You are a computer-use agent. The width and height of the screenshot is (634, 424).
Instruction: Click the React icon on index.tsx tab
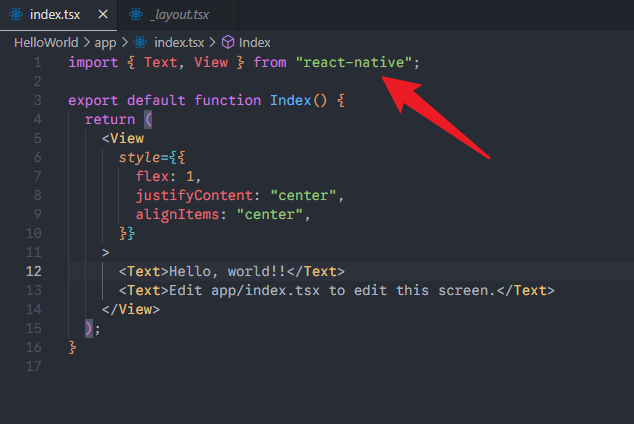pyautogui.click(x=16, y=15)
